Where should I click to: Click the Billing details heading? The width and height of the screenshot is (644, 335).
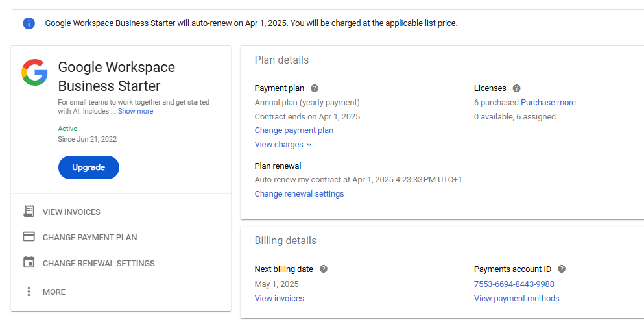tap(285, 240)
